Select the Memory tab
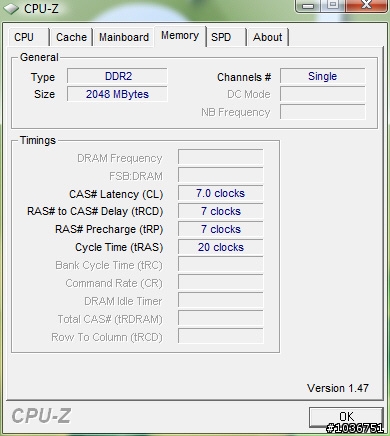 180,36
